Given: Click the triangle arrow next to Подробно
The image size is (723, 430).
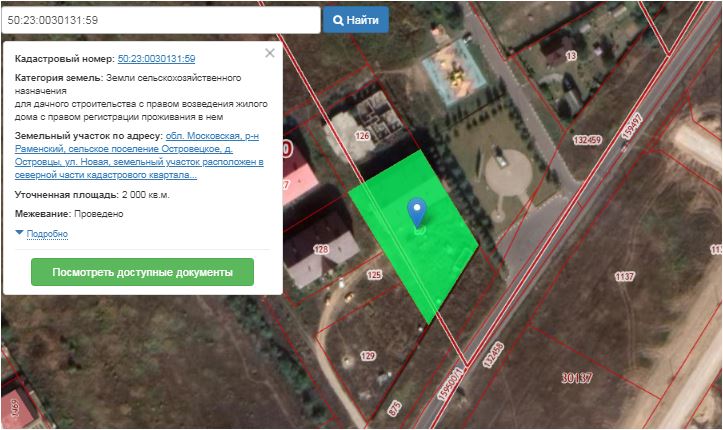Looking at the screenshot, I should (19, 233).
